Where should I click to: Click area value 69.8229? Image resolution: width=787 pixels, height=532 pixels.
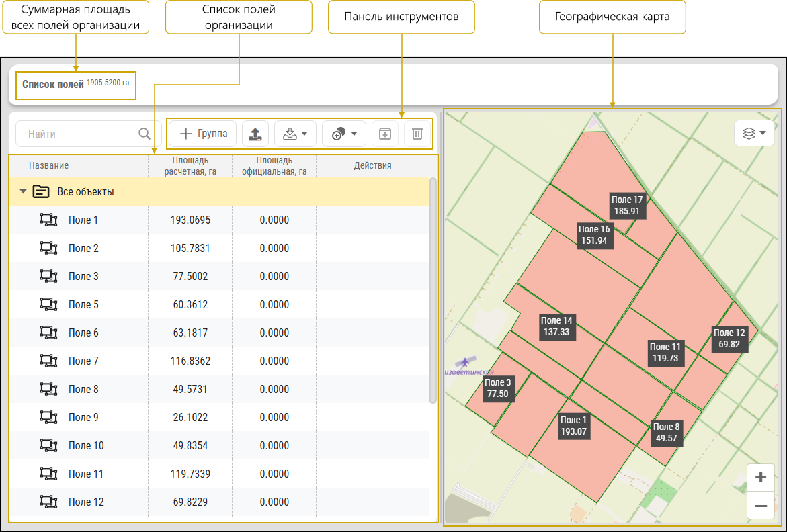pos(190,502)
